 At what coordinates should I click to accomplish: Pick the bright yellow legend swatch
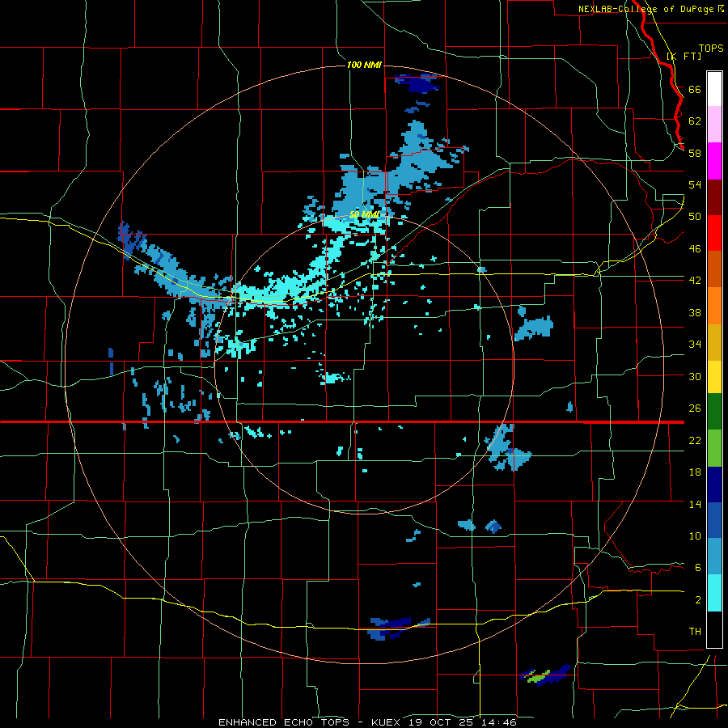[714, 377]
